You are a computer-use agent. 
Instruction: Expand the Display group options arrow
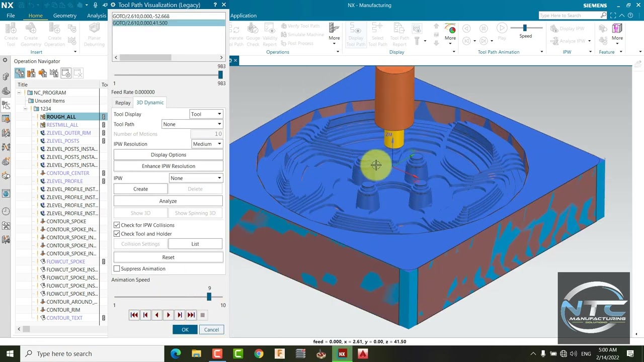[x=454, y=52]
